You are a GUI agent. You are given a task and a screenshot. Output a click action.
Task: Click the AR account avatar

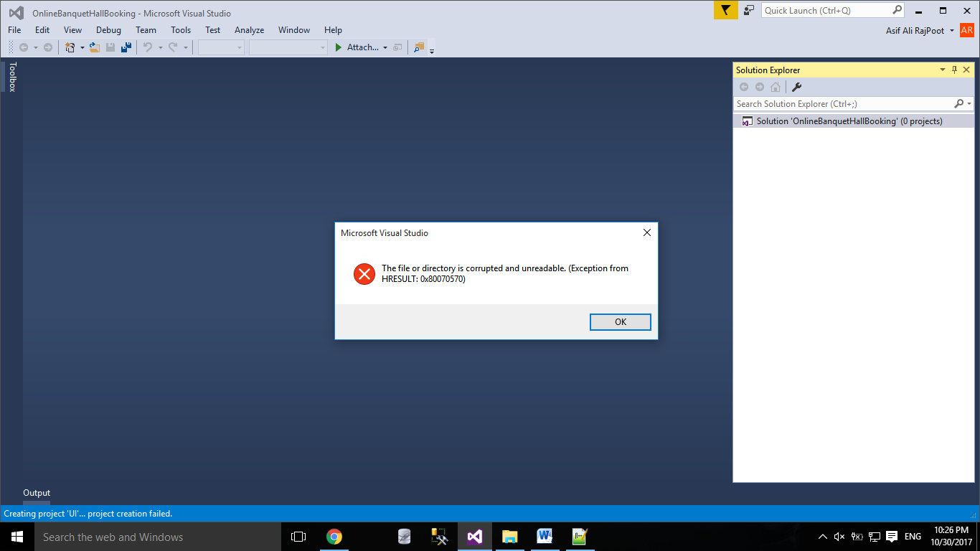(x=967, y=30)
